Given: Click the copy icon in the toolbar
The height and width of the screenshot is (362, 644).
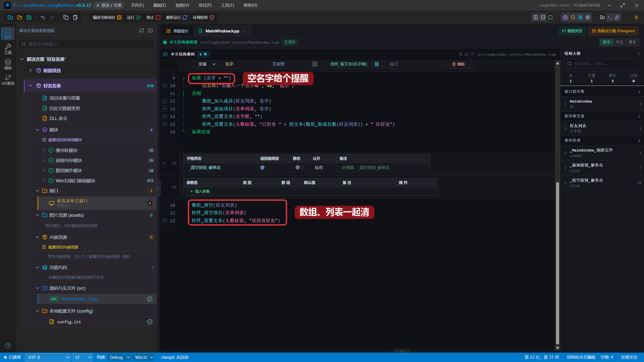Looking at the screenshot, I should coord(66,17).
